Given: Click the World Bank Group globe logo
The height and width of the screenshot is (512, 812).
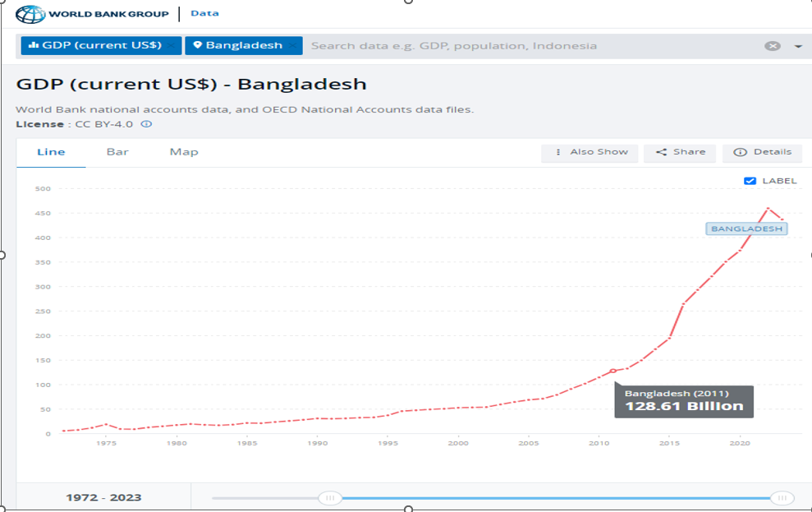Looking at the screenshot, I should pos(31,14).
